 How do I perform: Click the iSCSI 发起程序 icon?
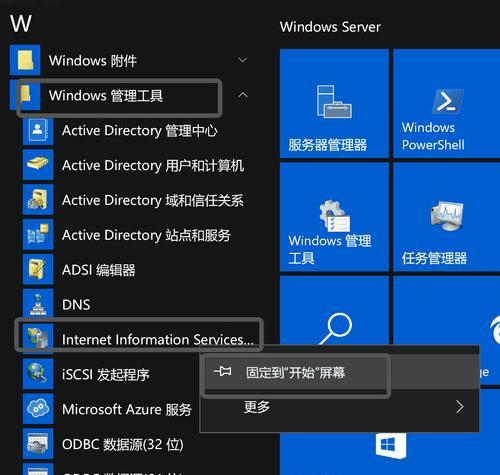(x=38, y=374)
